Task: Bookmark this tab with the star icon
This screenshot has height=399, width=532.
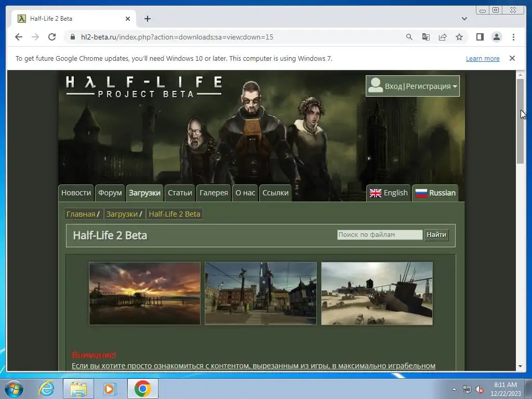Action: click(459, 37)
